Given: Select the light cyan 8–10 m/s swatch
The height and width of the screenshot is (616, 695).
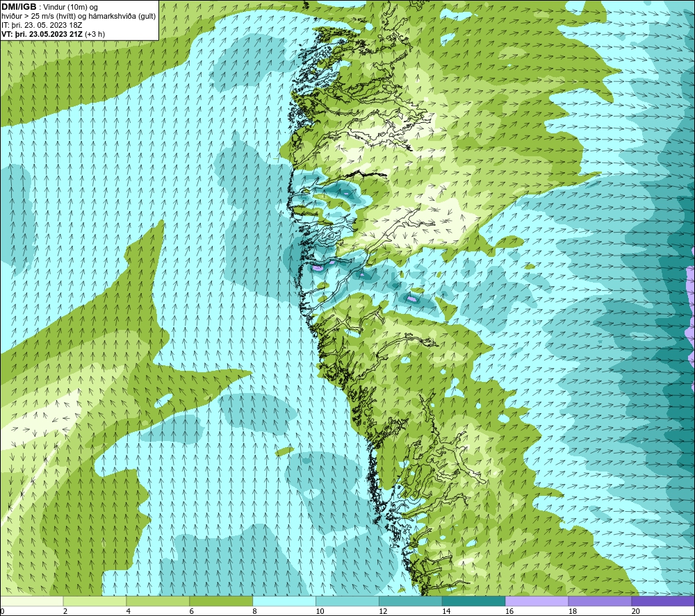Looking at the screenshot, I should coord(284,601).
